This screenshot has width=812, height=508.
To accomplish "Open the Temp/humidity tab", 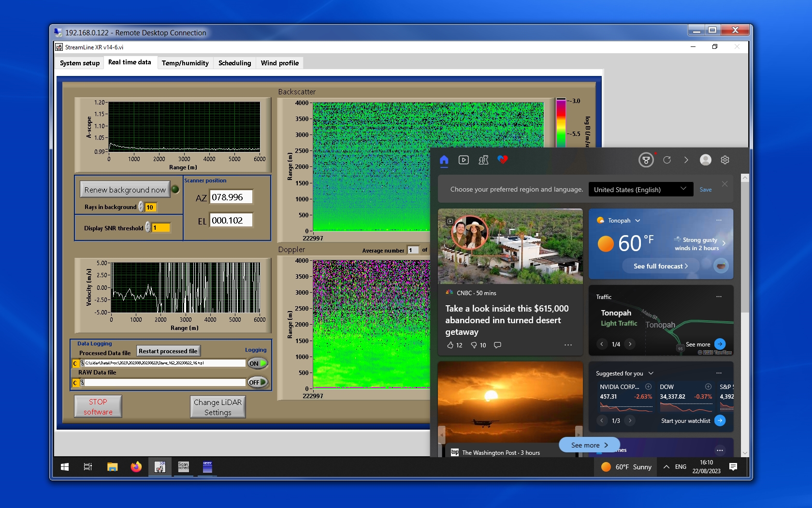I will [185, 63].
